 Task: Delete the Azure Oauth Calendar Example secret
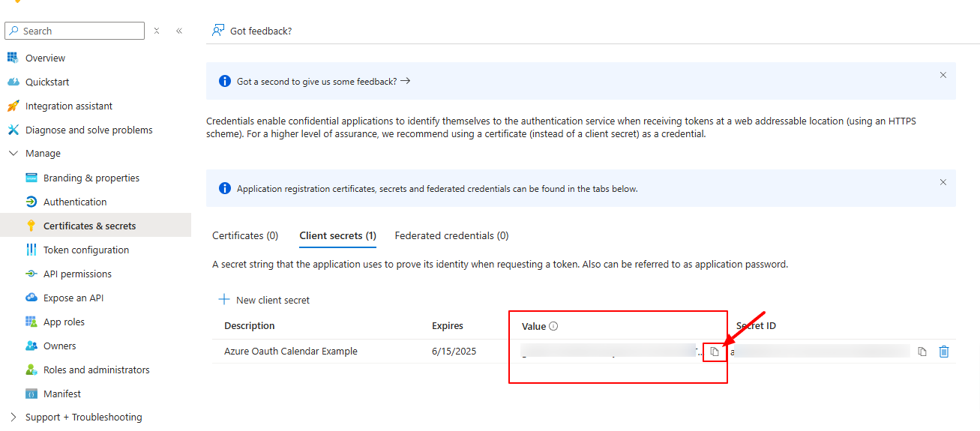point(944,352)
